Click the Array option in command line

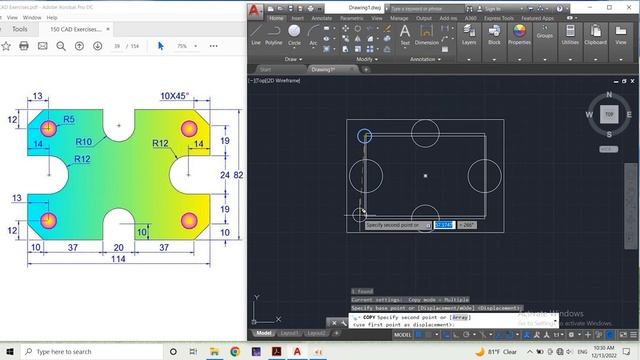[460, 317]
